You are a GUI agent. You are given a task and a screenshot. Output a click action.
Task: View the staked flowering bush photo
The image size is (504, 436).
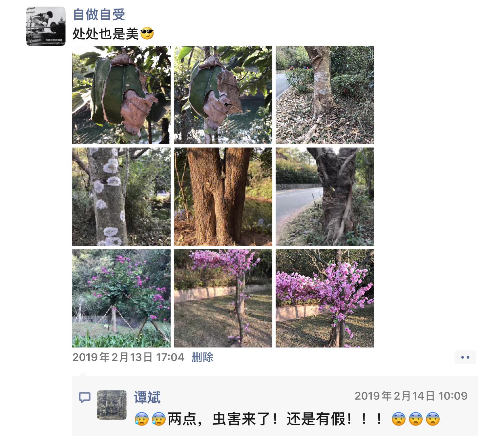(121, 298)
